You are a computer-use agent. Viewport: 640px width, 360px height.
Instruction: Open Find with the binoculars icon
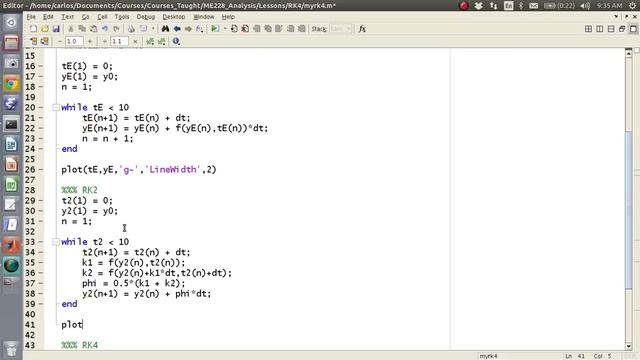(165, 29)
